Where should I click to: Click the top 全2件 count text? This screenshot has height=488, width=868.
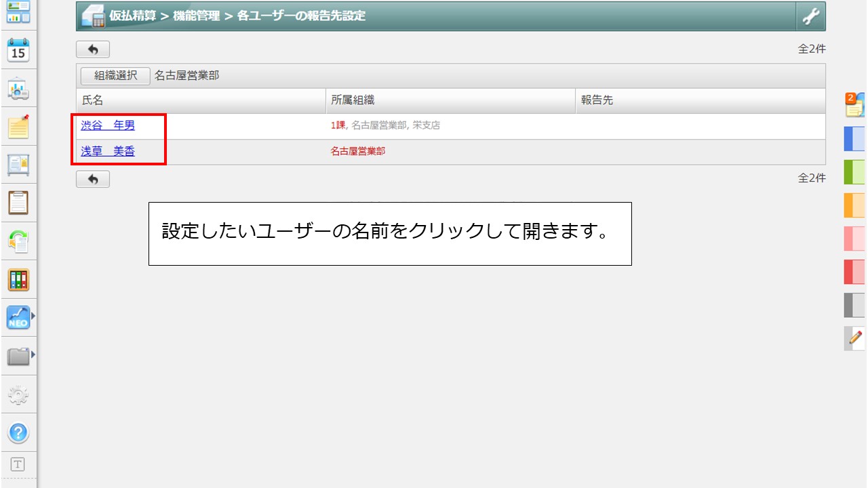(812, 49)
